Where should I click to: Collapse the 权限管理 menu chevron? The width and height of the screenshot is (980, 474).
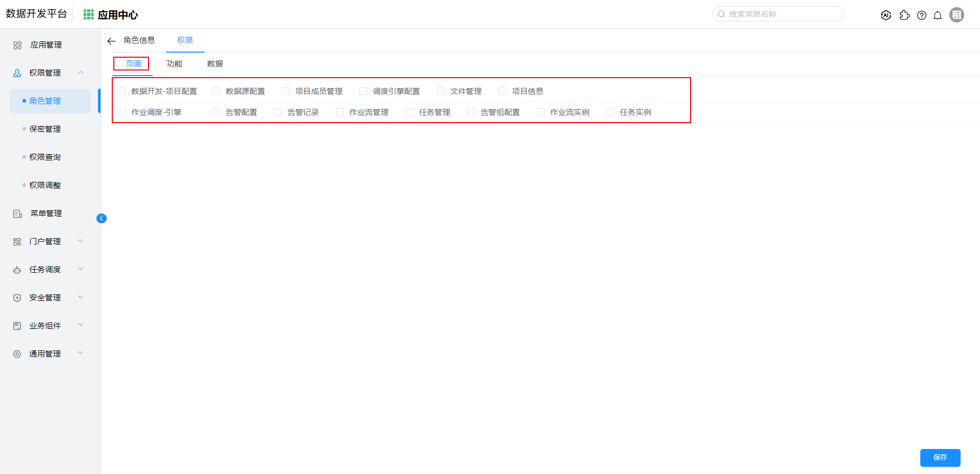pyautogui.click(x=81, y=73)
